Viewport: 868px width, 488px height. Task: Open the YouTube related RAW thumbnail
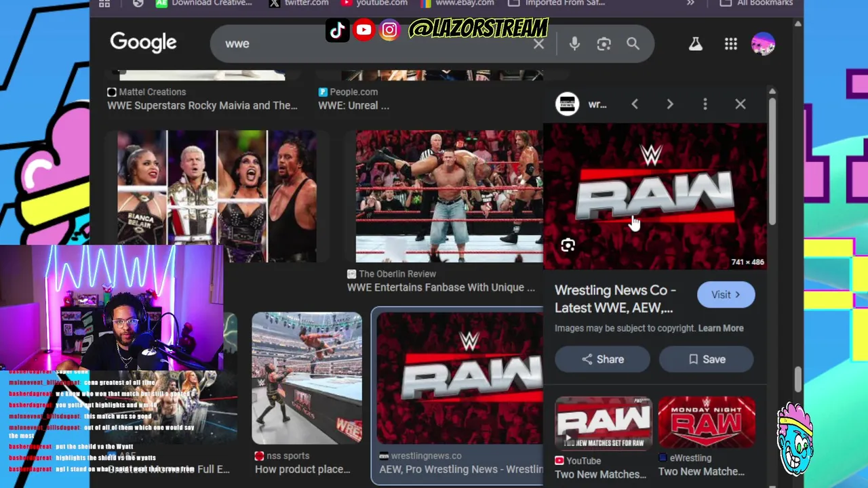(603, 423)
